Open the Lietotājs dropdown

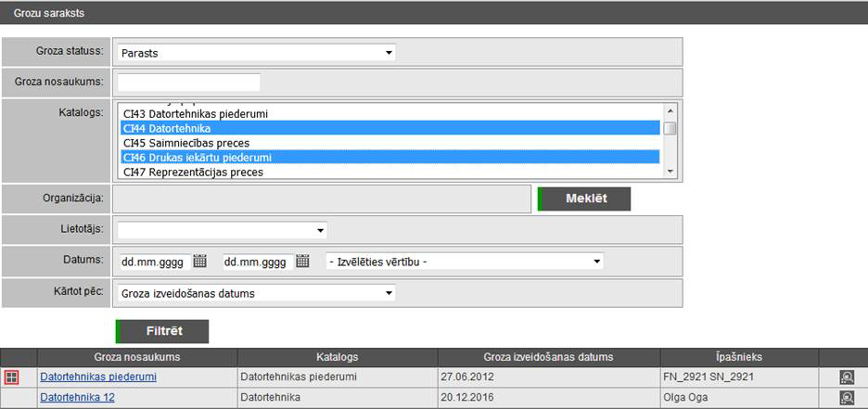tap(222, 230)
